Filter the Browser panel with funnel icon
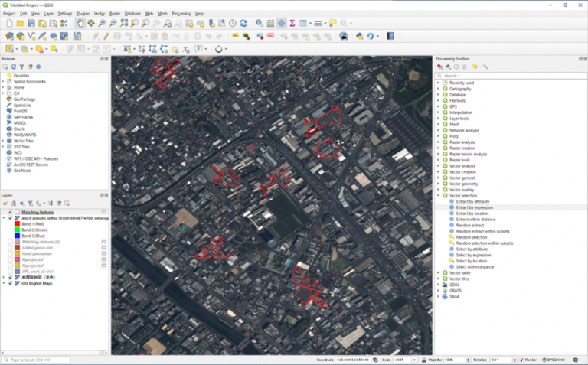Viewport: 588px width, 365px height. (x=21, y=67)
